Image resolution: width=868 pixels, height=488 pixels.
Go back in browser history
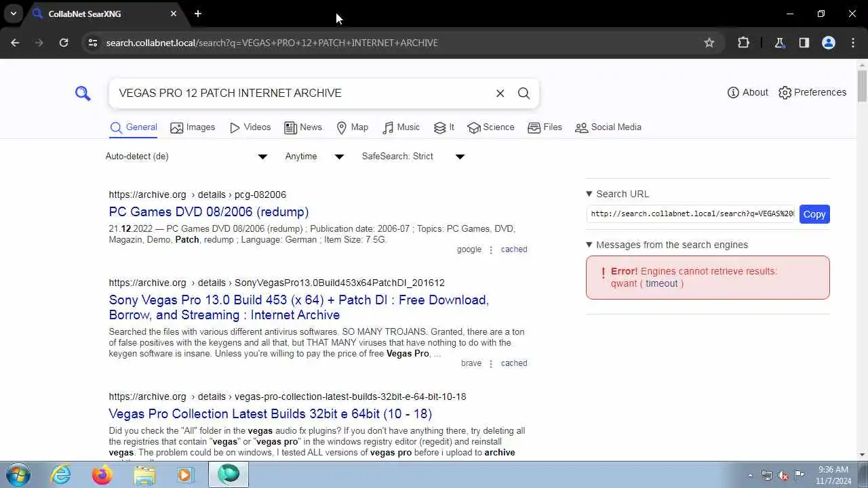(x=15, y=43)
